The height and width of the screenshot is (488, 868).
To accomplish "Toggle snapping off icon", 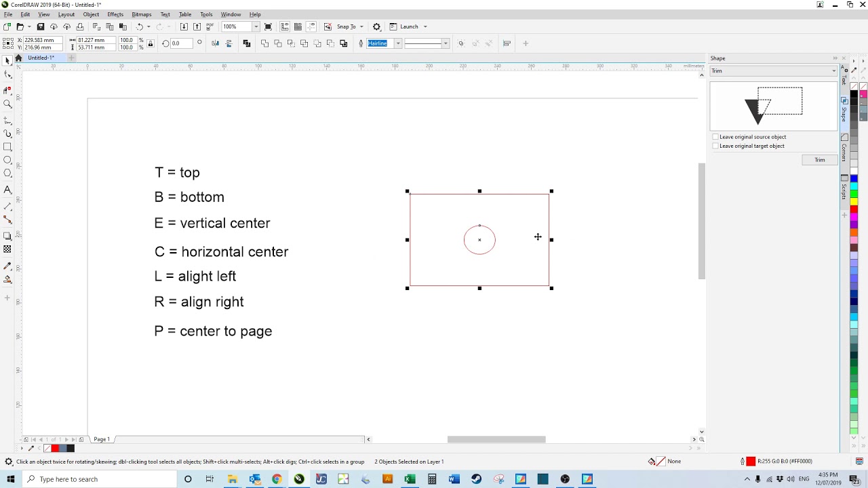I will point(328,26).
